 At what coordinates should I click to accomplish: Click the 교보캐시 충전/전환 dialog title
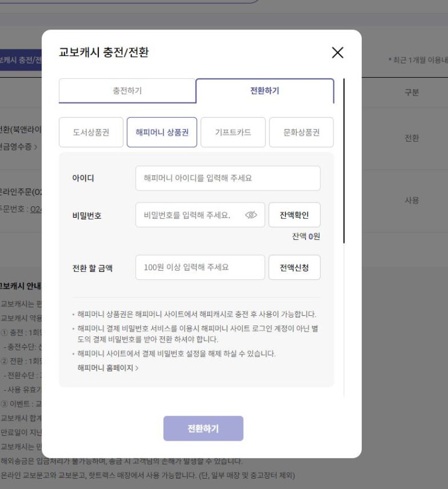[x=104, y=52]
